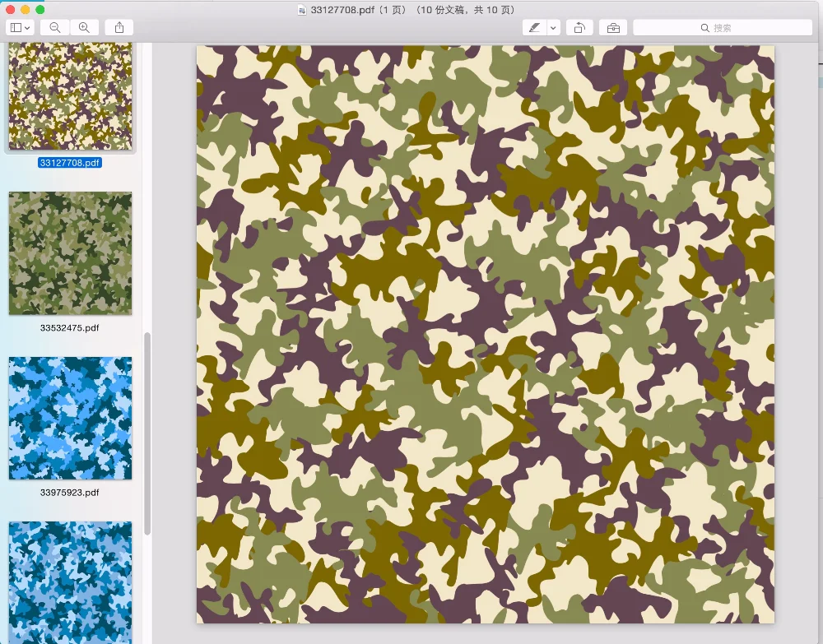The height and width of the screenshot is (644, 823).
Task: Click the magnifier icon in the search field
Action: (x=704, y=27)
